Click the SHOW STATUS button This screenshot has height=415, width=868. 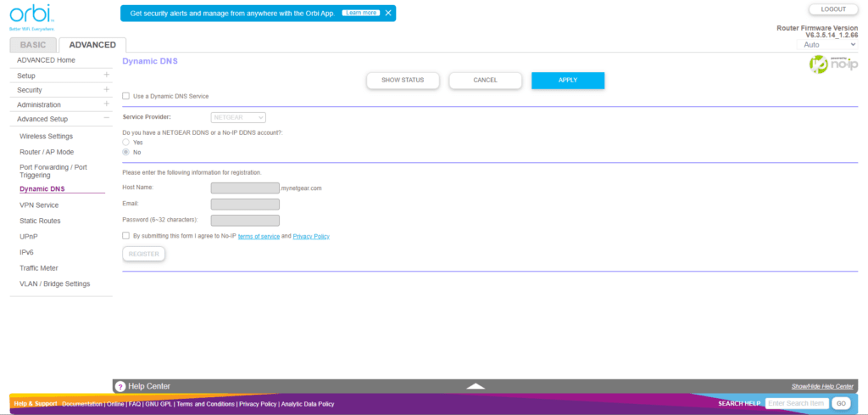pos(402,80)
